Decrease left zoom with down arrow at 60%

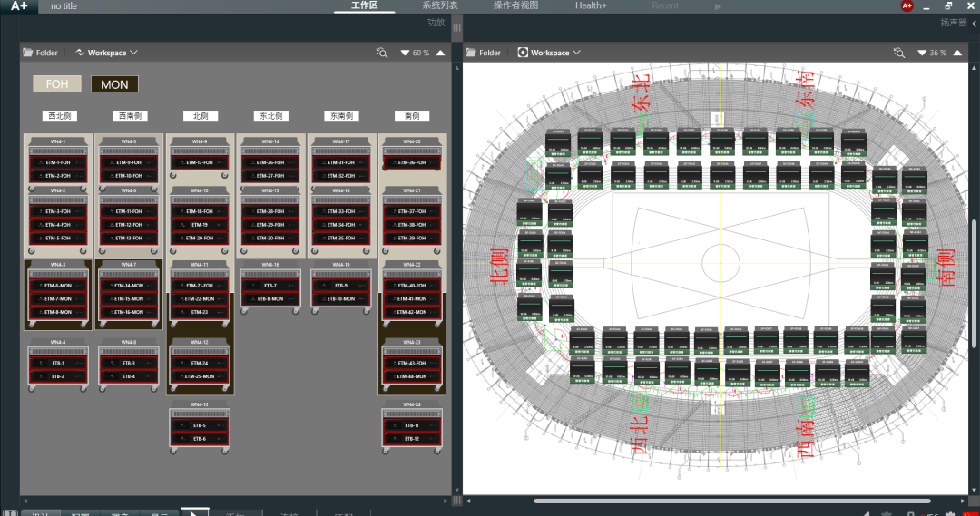pos(405,53)
